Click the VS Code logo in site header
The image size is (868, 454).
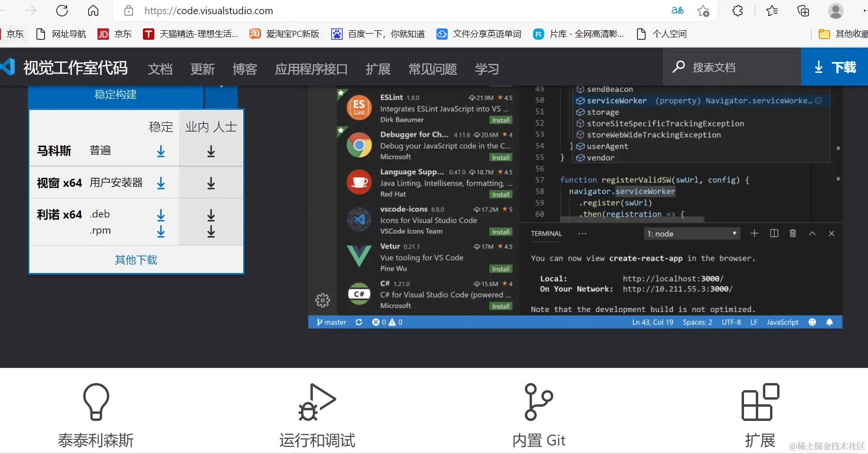8,67
